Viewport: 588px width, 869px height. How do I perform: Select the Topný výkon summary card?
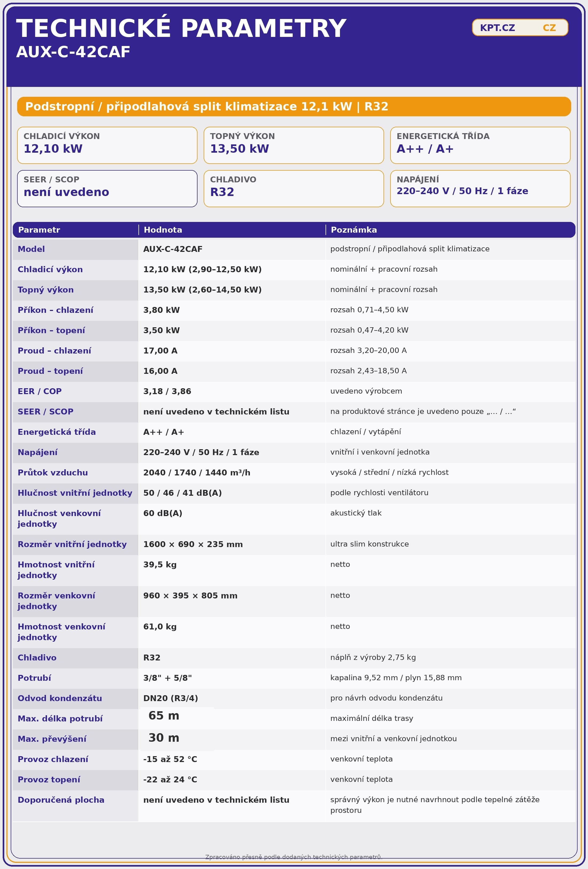coord(293,145)
